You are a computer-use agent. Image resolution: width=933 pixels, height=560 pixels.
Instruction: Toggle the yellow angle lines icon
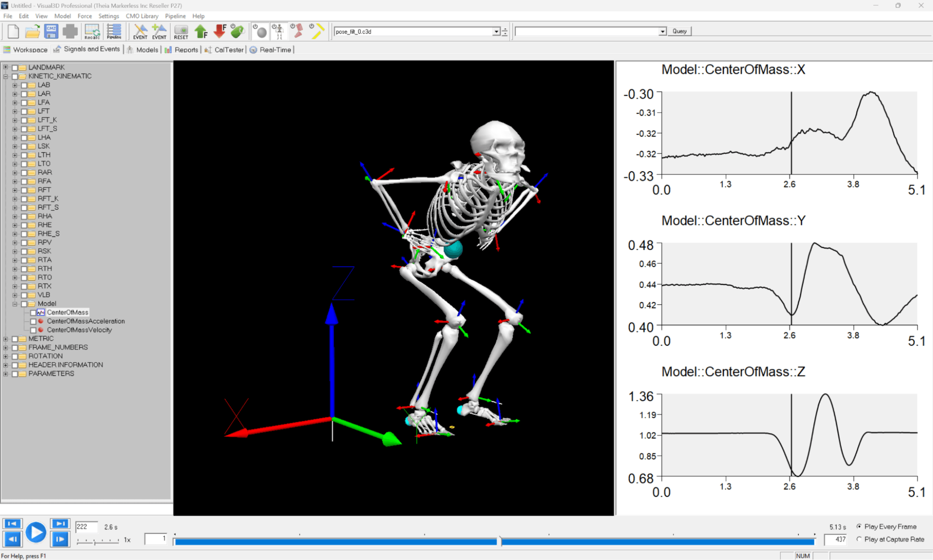[317, 31]
